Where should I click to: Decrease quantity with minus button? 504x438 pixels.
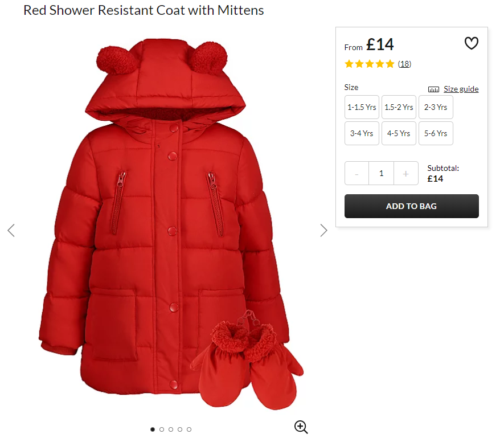coord(357,173)
